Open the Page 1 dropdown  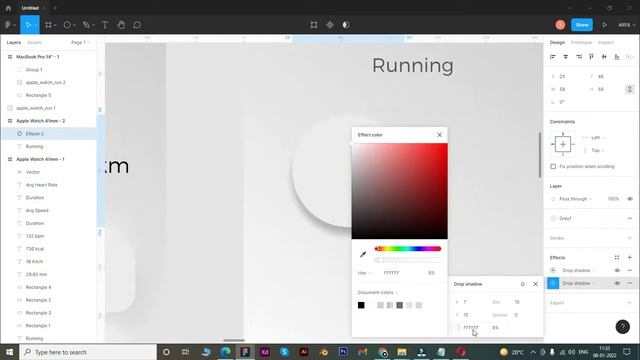(x=80, y=42)
